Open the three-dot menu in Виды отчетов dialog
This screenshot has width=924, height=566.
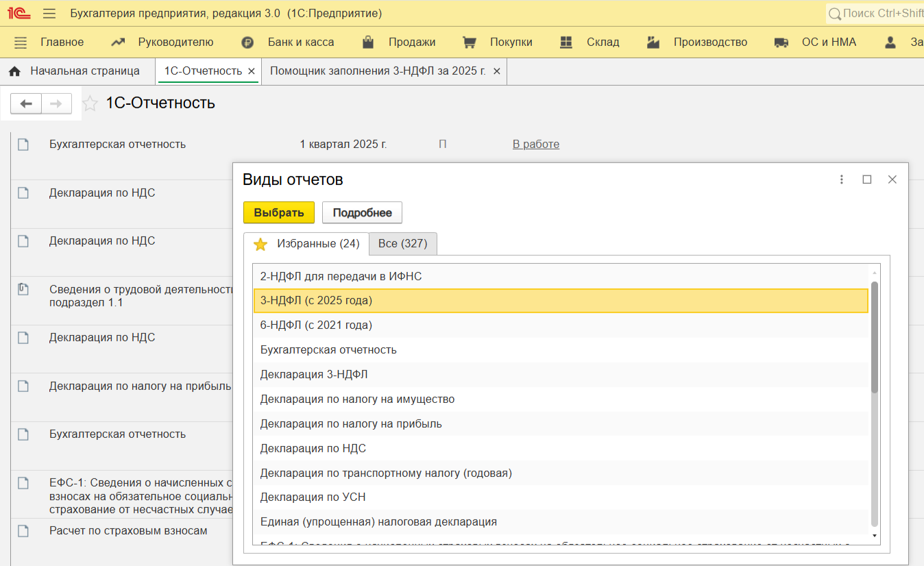(x=842, y=180)
